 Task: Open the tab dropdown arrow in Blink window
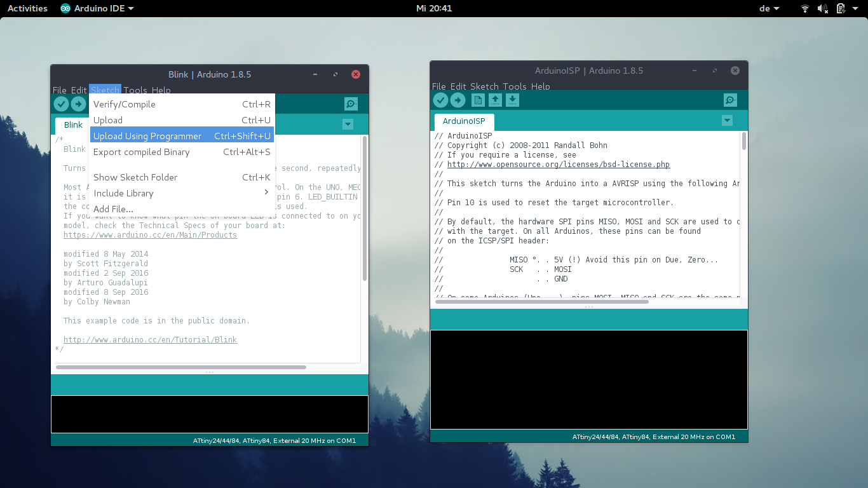pyautogui.click(x=348, y=125)
